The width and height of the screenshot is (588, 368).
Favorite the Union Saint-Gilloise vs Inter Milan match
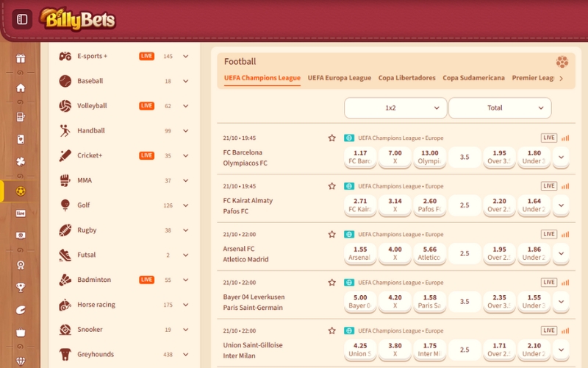(x=332, y=330)
